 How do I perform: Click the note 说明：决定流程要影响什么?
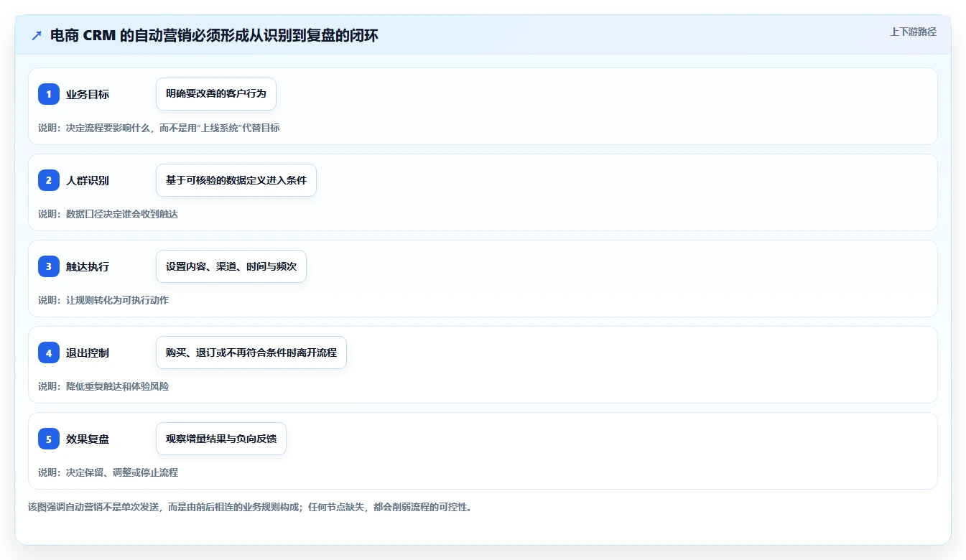(x=159, y=128)
